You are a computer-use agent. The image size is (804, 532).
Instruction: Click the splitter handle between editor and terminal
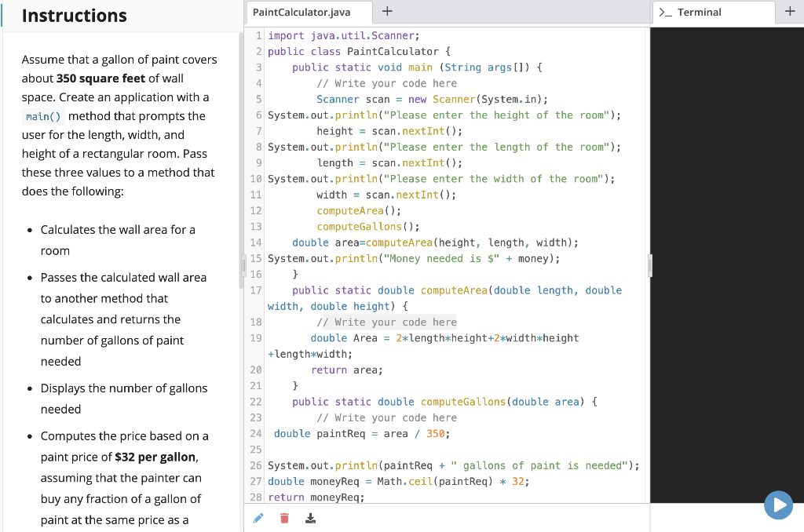(x=649, y=266)
